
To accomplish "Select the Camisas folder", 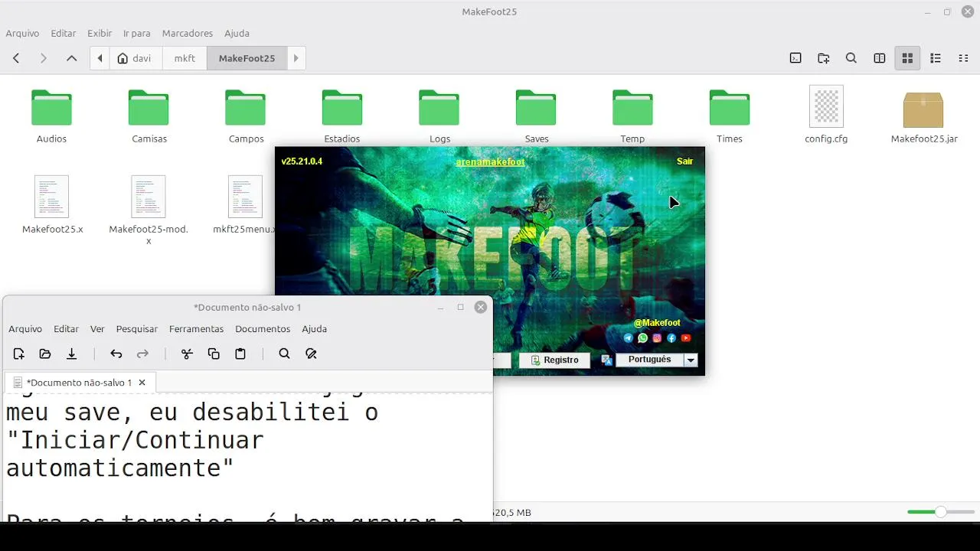I will [149, 116].
